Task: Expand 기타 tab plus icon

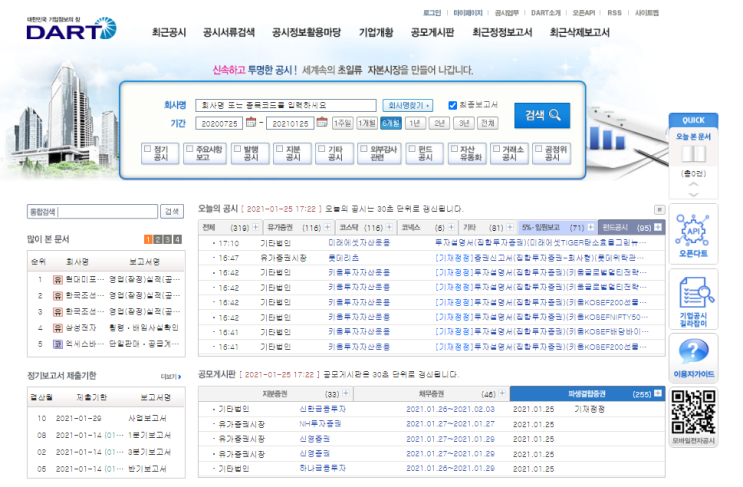Action: coord(510,227)
